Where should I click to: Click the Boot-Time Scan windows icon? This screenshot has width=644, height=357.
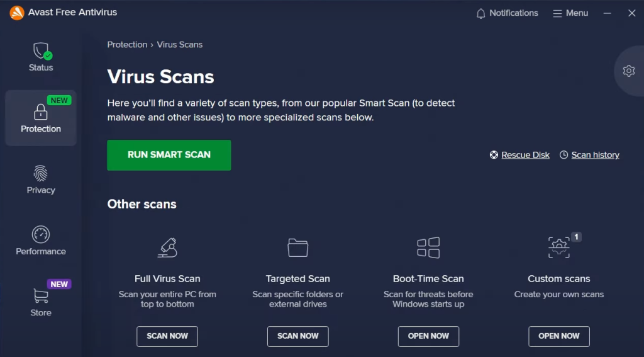(428, 247)
